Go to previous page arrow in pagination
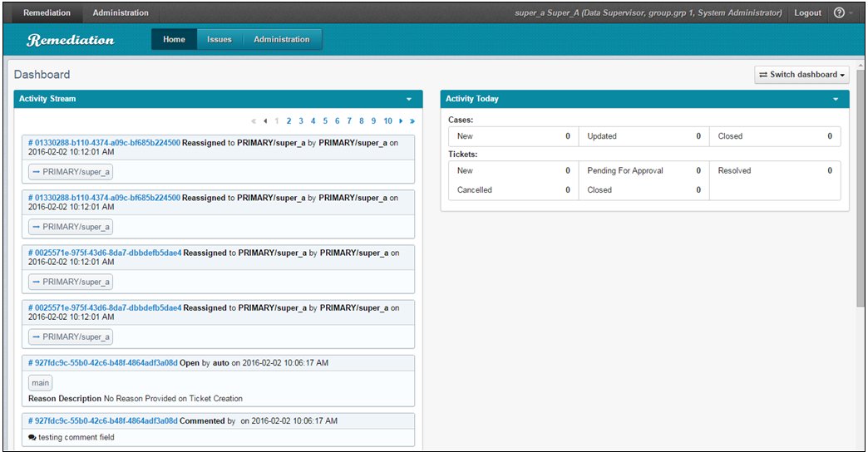The width and height of the screenshot is (868, 452). click(265, 121)
